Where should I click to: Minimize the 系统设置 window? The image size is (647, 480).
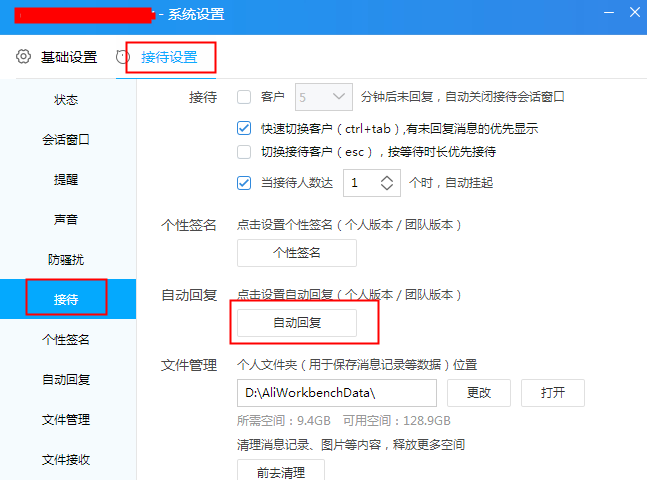(609, 12)
